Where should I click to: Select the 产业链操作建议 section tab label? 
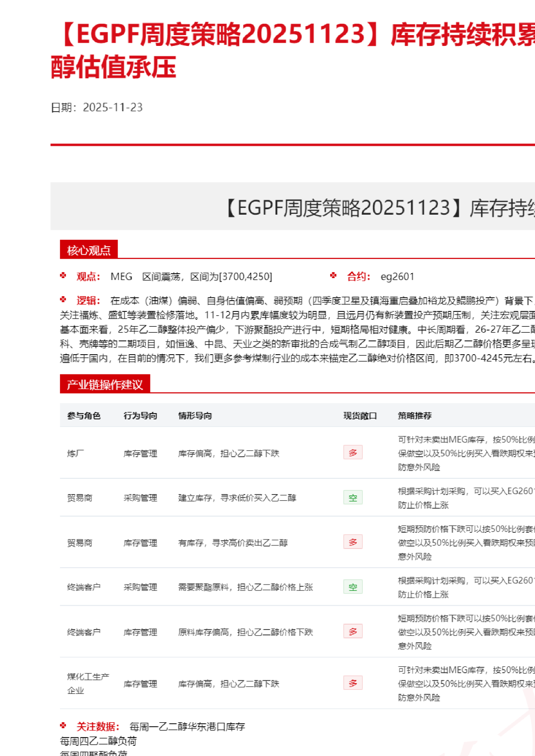coord(105,384)
